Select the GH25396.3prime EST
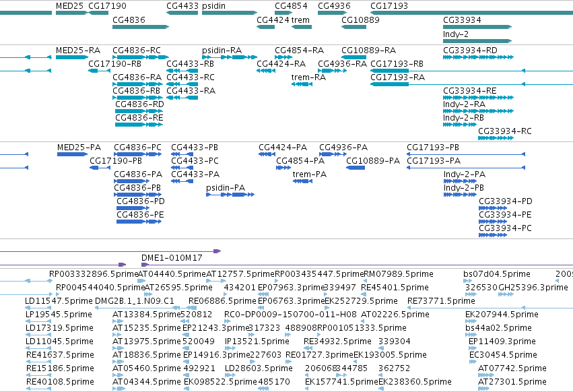This screenshot has height=392, width=573. (533, 288)
